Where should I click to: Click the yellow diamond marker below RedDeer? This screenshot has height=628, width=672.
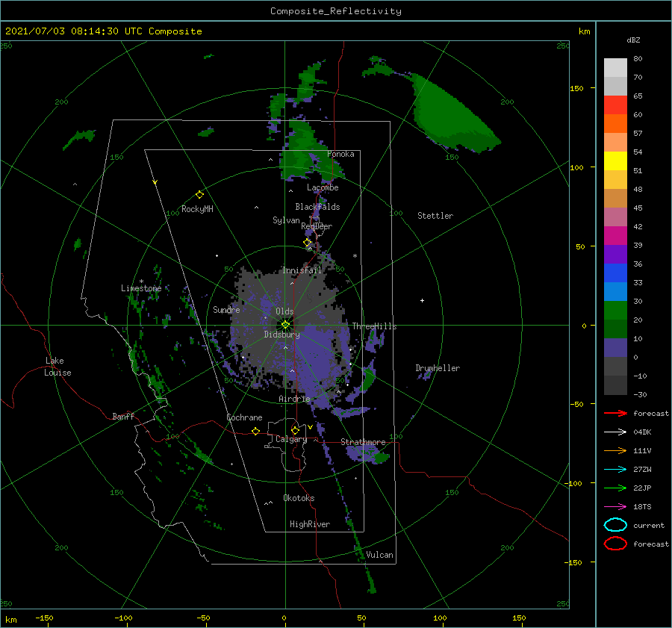pyautogui.click(x=307, y=243)
